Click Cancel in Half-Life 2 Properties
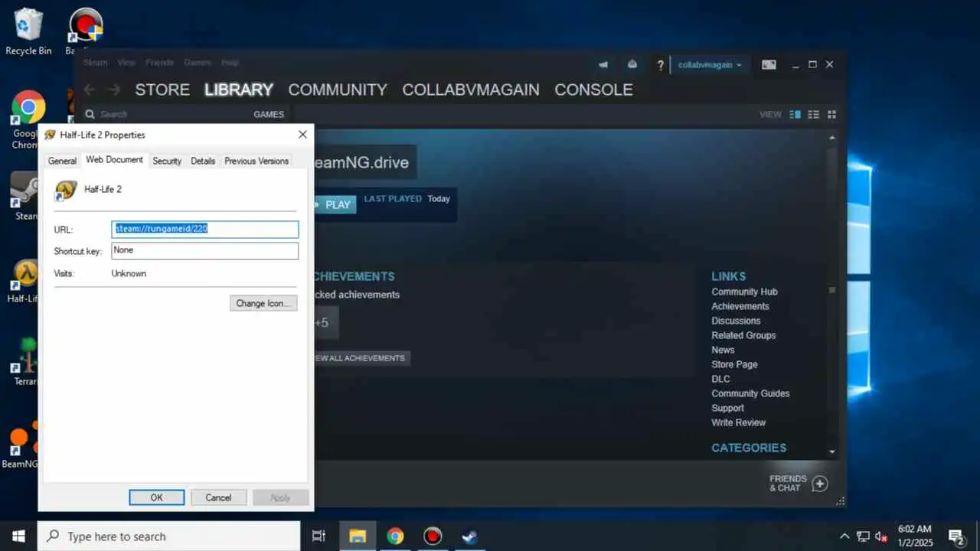 coord(218,497)
